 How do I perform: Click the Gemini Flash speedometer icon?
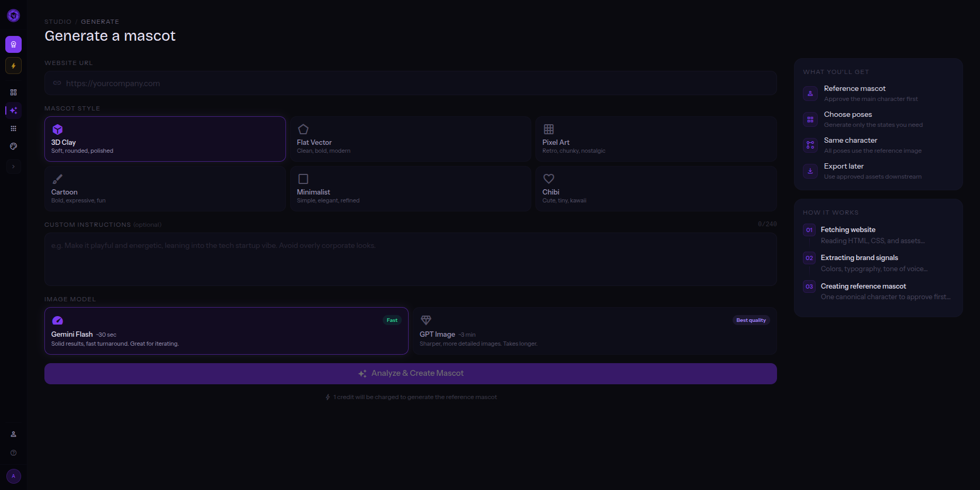[58, 320]
